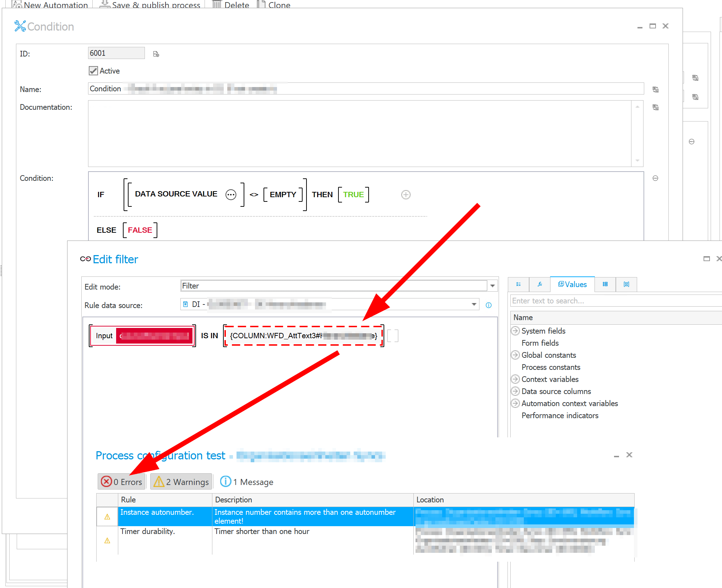Open the operators tab icon
Image resolution: width=722 pixels, height=588 pixels.
518,284
